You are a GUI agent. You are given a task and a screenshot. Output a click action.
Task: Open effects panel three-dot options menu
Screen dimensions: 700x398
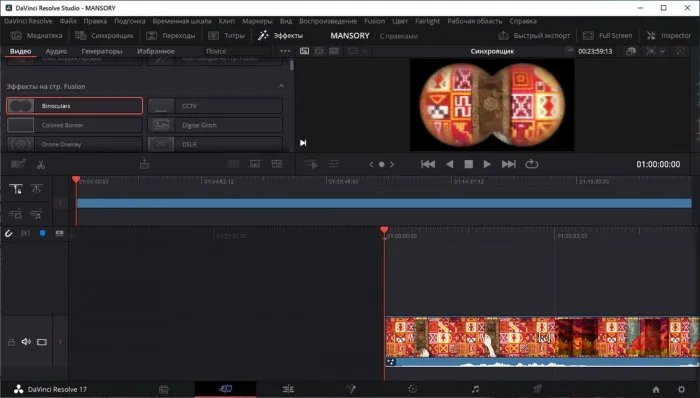(x=285, y=51)
